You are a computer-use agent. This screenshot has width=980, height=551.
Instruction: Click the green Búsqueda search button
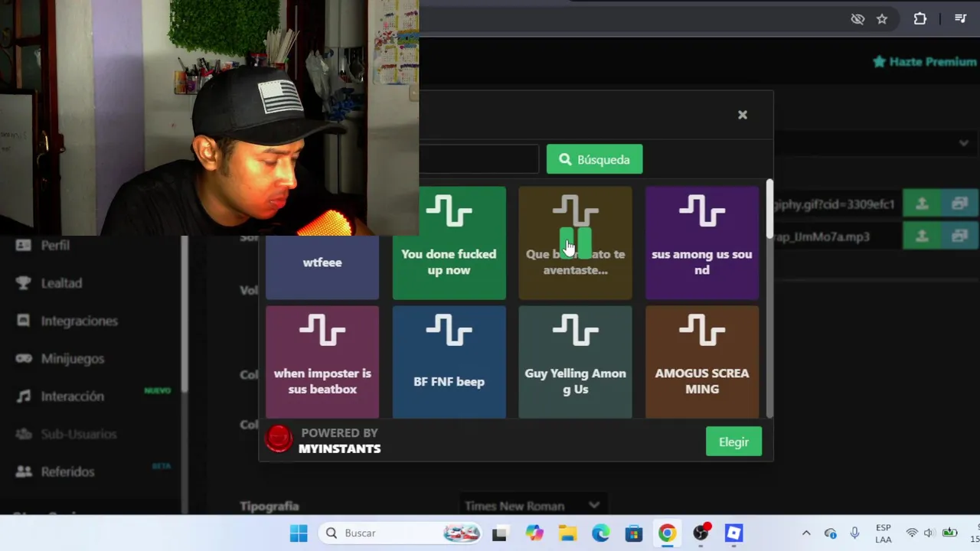(x=594, y=159)
